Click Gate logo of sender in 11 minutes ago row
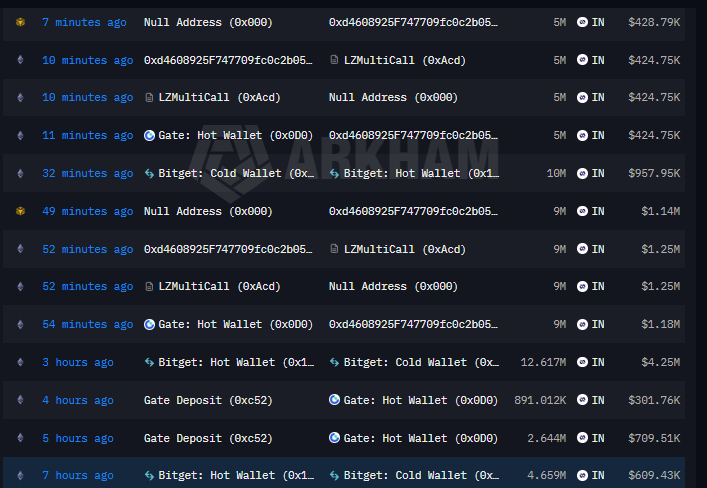The height and width of the screenshot is (488, 707). pyautogui.click(x=149, y=135)
